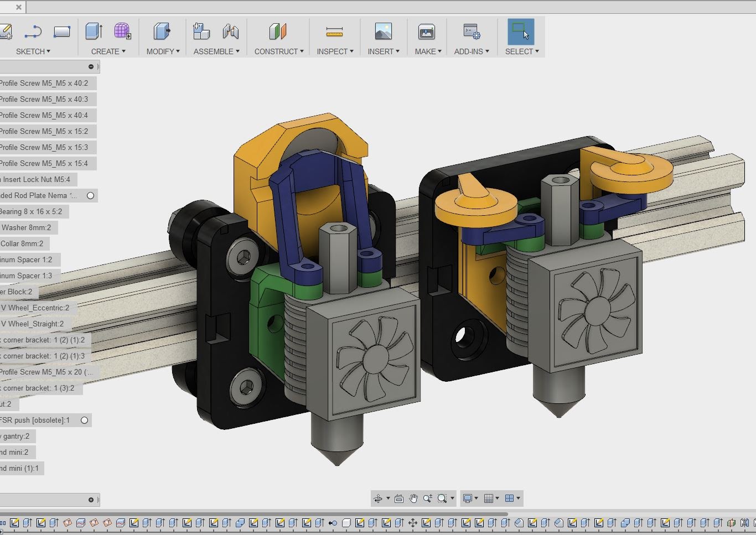Click the timeline horizontal scrollbar
The height and width of the screenshot is (535, 756).
coord(253,513)
